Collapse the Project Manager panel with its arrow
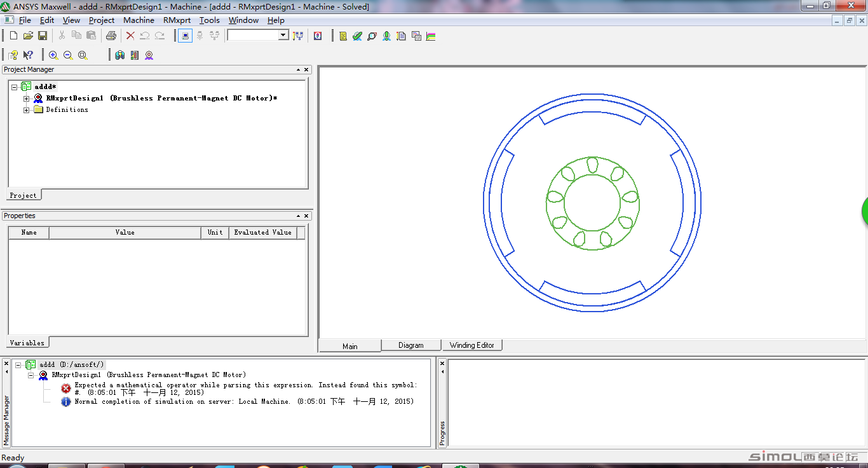 point(298,70)
